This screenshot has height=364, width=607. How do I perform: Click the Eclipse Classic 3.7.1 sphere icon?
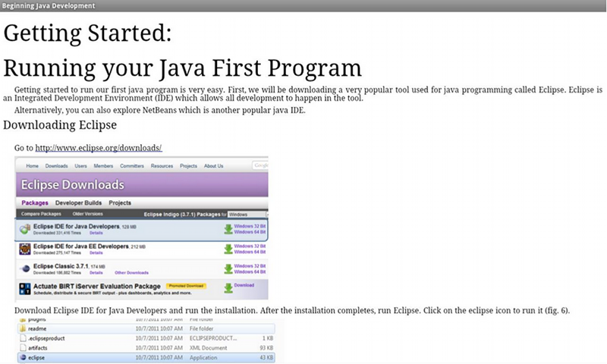25,268
